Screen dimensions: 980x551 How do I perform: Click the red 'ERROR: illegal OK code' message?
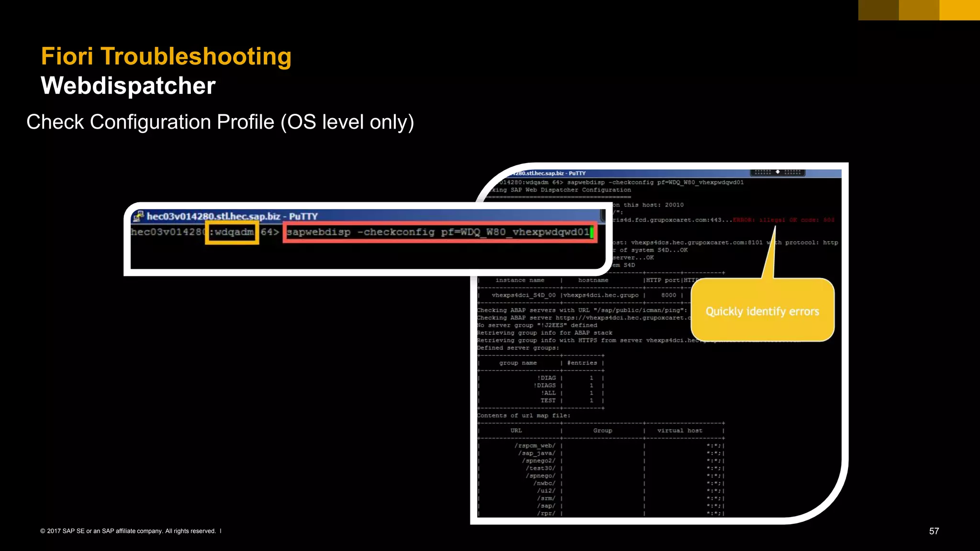coord(783,220)
